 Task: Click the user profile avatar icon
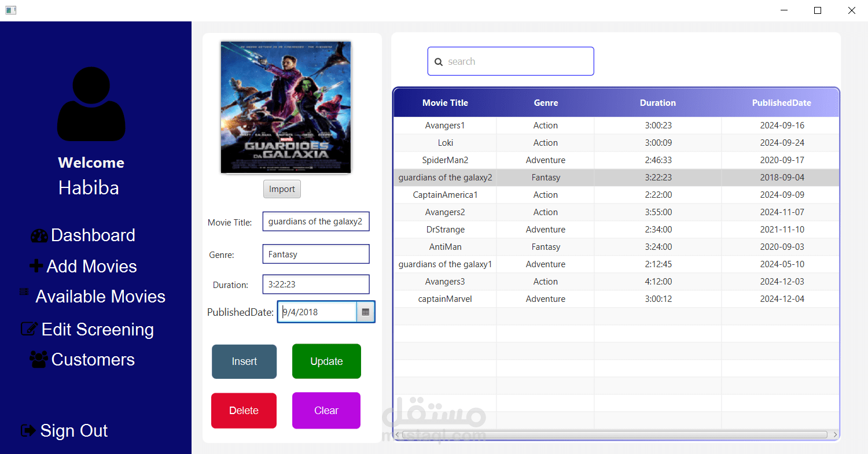pyautogui.click(x=91, y=104)
